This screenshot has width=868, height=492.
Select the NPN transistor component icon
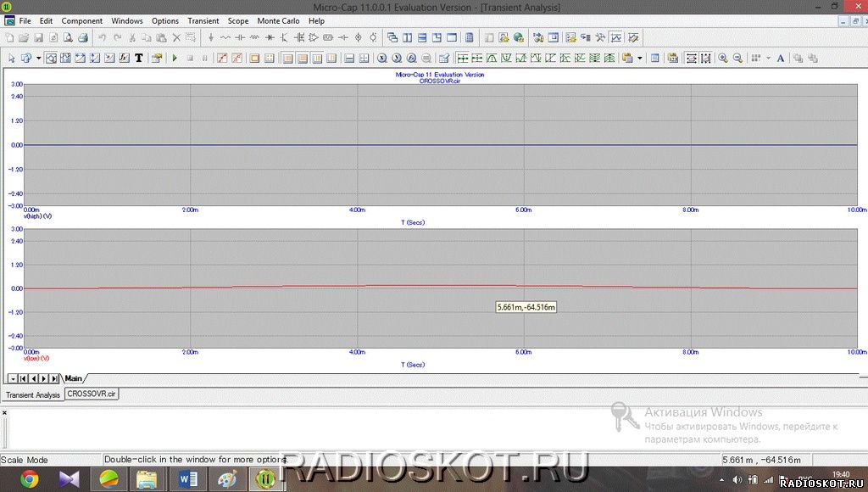[284, 37]
